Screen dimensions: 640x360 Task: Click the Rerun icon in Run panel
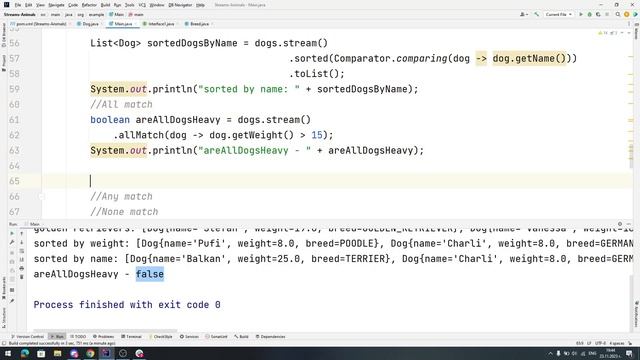pos(12,234)
